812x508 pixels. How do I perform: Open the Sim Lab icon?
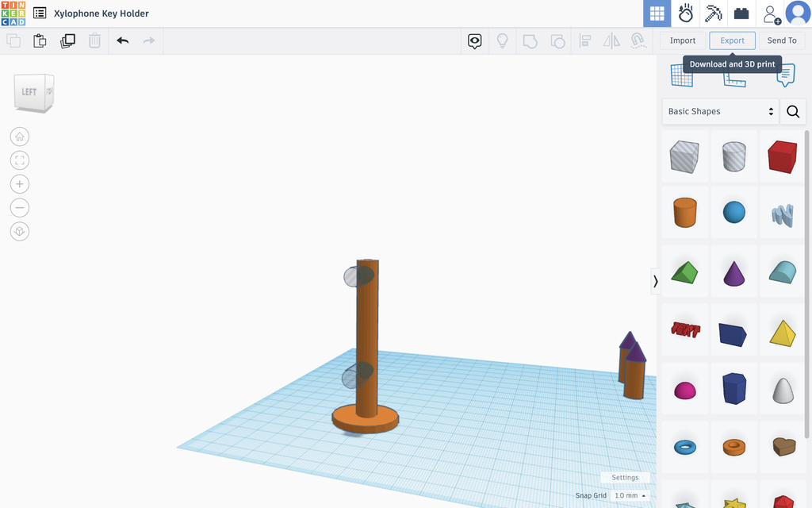point(686,13)
